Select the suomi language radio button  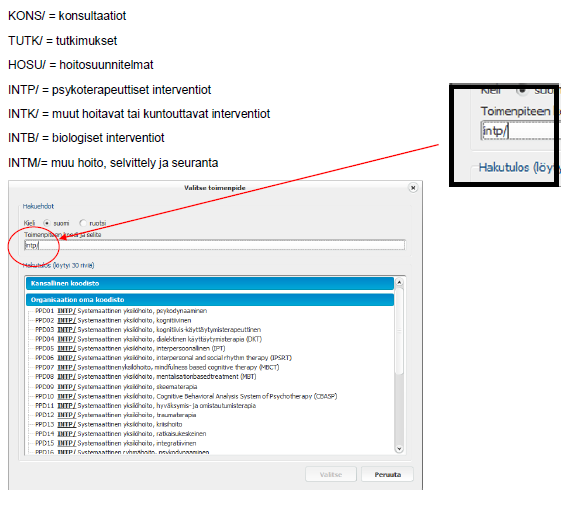click(x=47, y=223)
